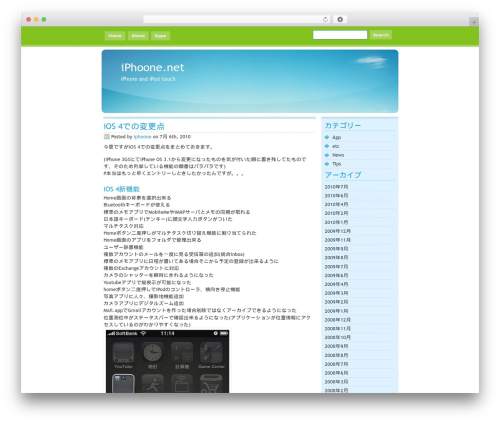This screenshot has height=423, width=500.
Task: Open the 2009年3月 archive
Action: pyautogui.click(x=336, y=293)
